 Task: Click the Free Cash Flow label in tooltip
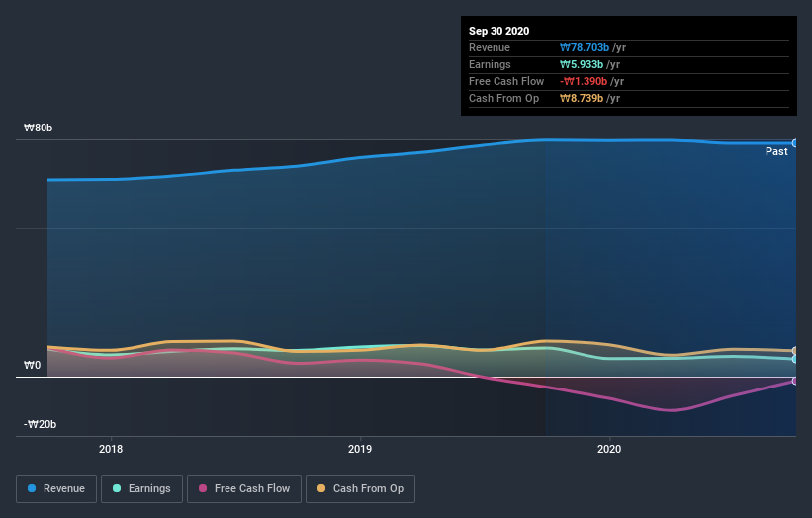click(506, 82)
